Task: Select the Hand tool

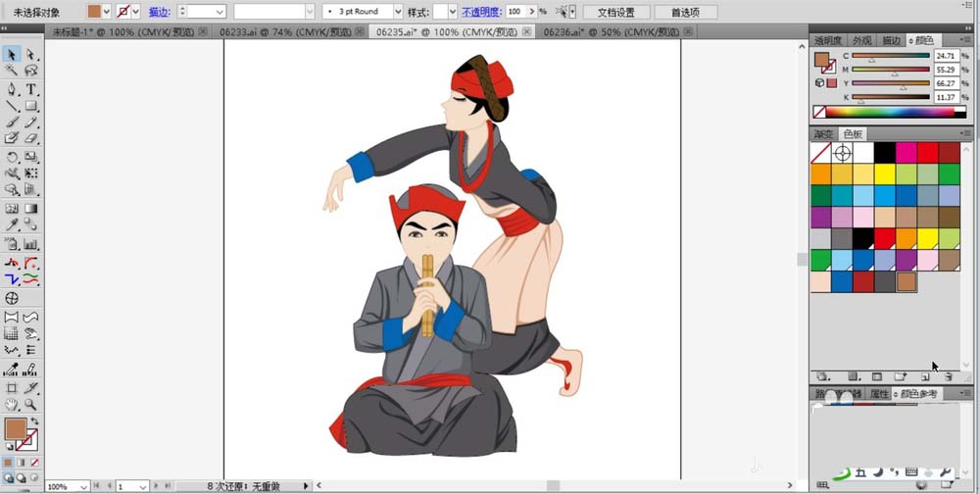Action: [x=12, y=405]
